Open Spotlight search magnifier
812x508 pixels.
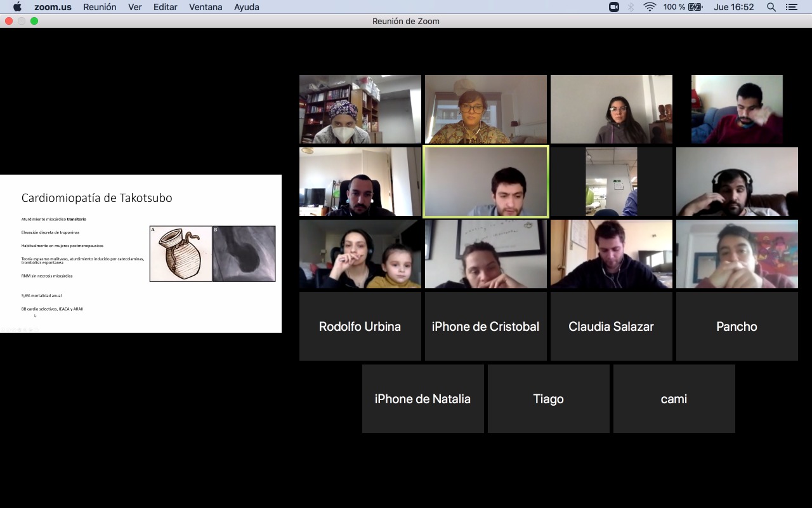(771, 7)
